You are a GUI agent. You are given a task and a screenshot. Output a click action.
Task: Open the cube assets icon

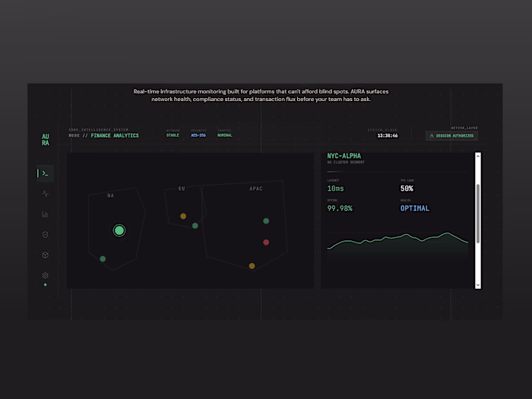click(x=45, y=255)
